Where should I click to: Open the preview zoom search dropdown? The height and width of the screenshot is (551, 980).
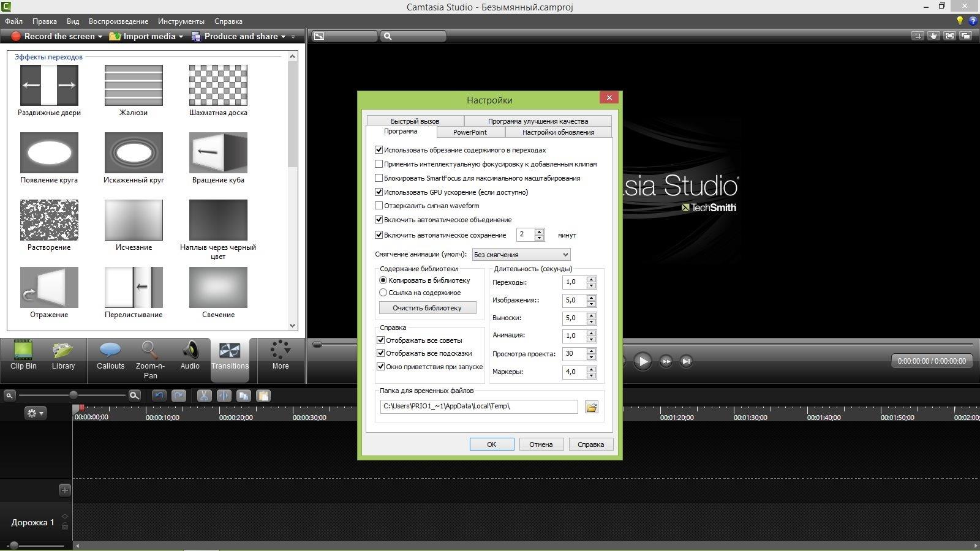click(x=413, y=36)
